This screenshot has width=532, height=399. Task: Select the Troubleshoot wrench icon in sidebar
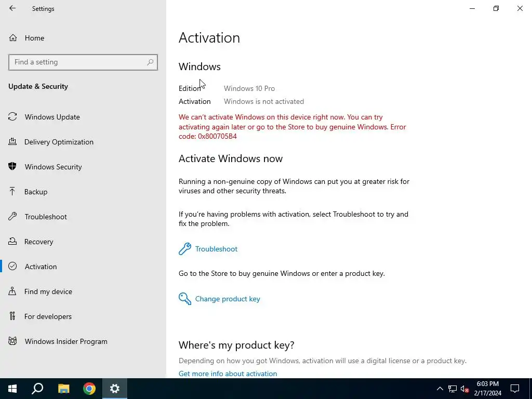(x=12, y=217)
